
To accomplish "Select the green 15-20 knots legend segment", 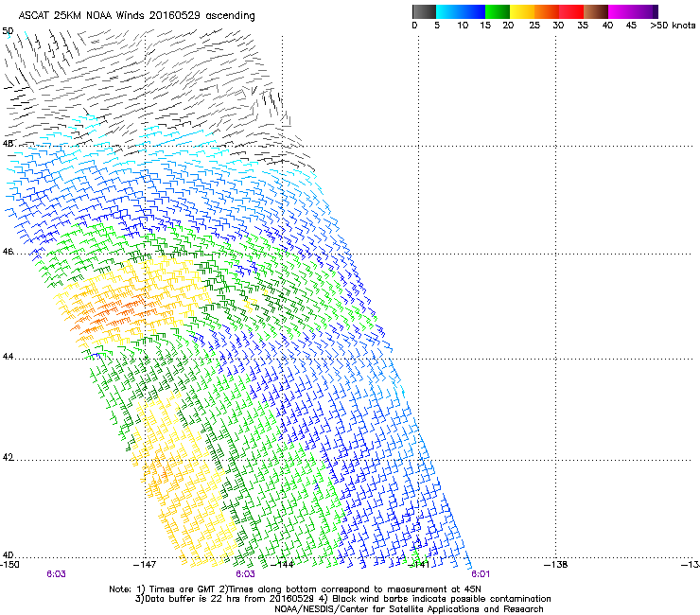I will point(498,11).
